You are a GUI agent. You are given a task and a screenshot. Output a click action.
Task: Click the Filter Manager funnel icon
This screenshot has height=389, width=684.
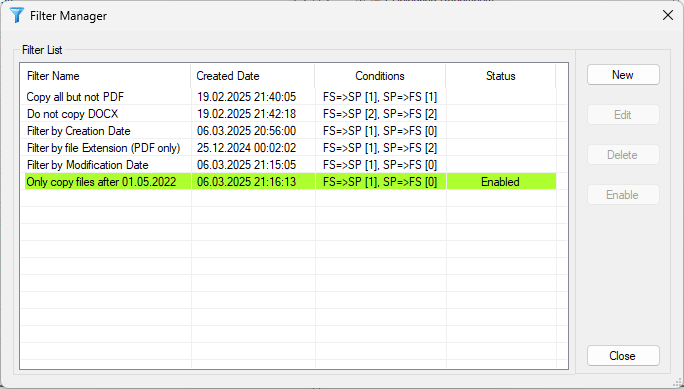click(x=17, y=15)
